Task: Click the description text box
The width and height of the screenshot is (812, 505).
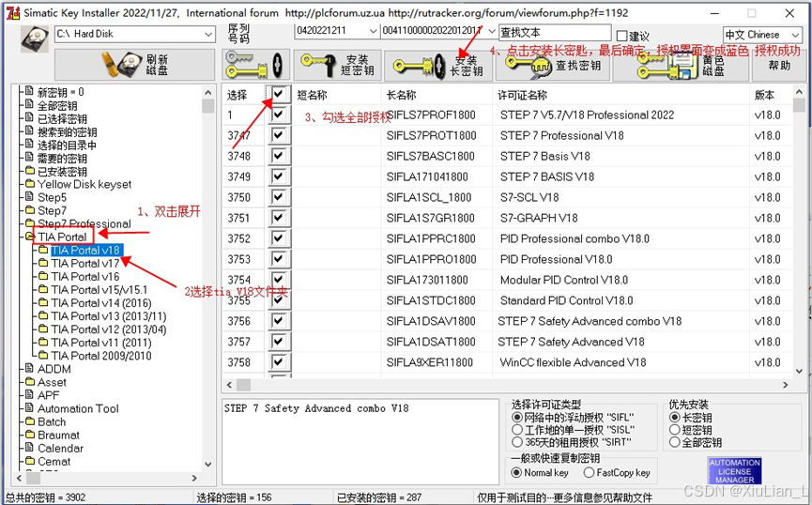Action: click(x=360, y=441)
